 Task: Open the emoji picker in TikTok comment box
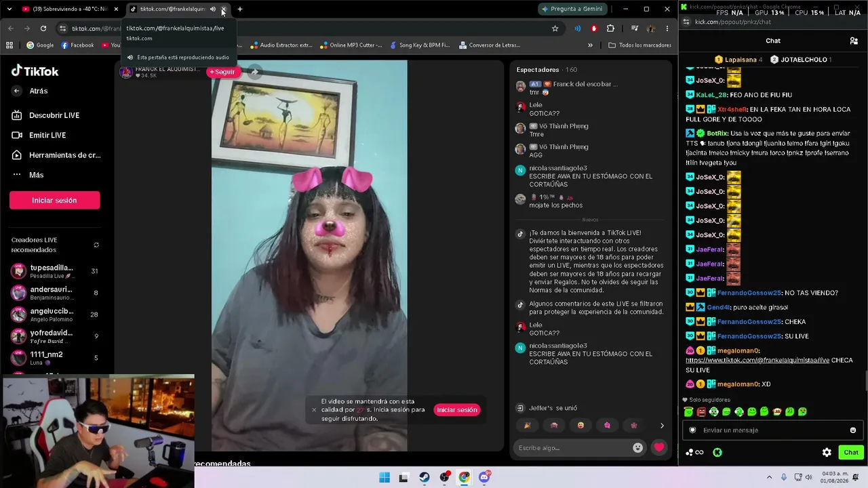(x=637, y=447)
